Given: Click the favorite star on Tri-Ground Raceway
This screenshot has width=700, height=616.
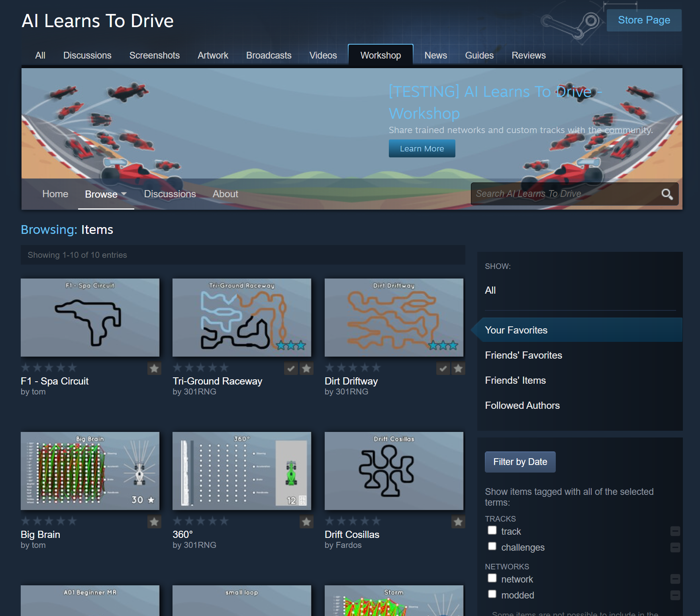Looking at the screenshot, I should (306, 369).
